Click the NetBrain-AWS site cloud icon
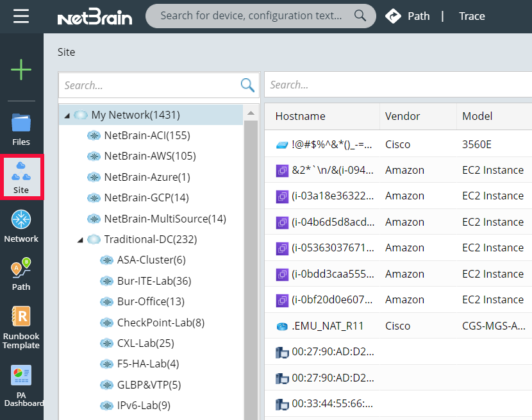Image resolution: width=532 pixels, height=420 pixels. 94,156
